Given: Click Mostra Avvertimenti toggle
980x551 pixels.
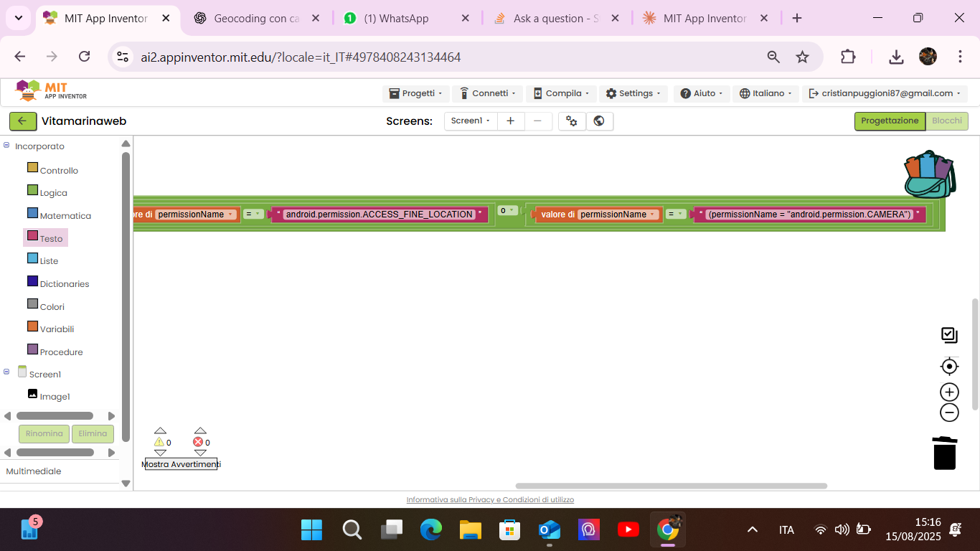Looking at the screenshot, I should [x=181, y=464].
